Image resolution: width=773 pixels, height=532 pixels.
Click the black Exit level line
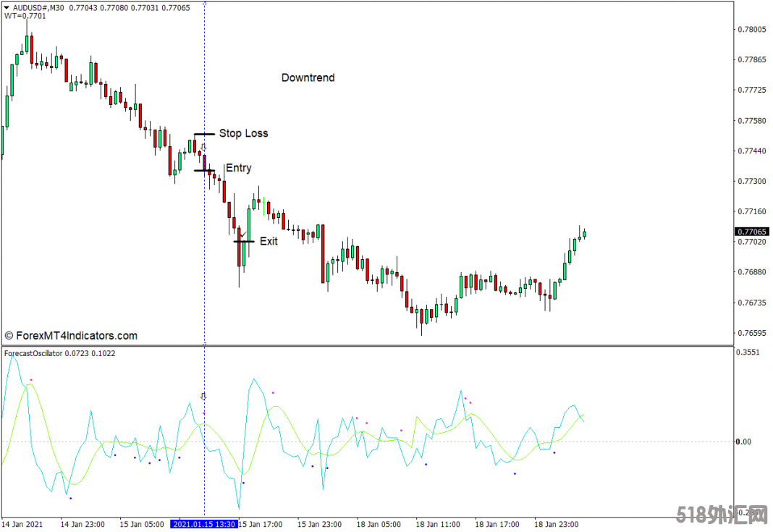click(244, 242)
